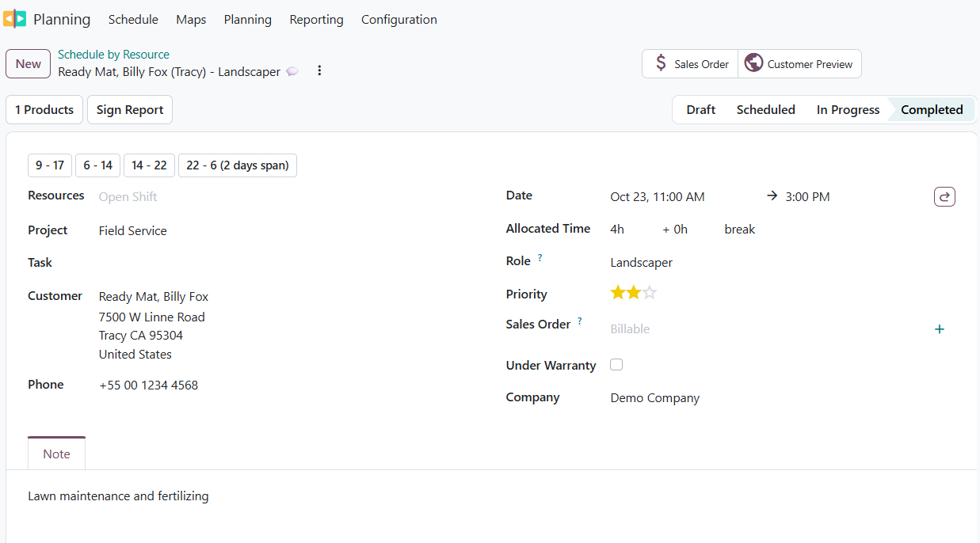Click the Planning app logo icon
This screenshot has height=543, width=980.
pos(14,19)
